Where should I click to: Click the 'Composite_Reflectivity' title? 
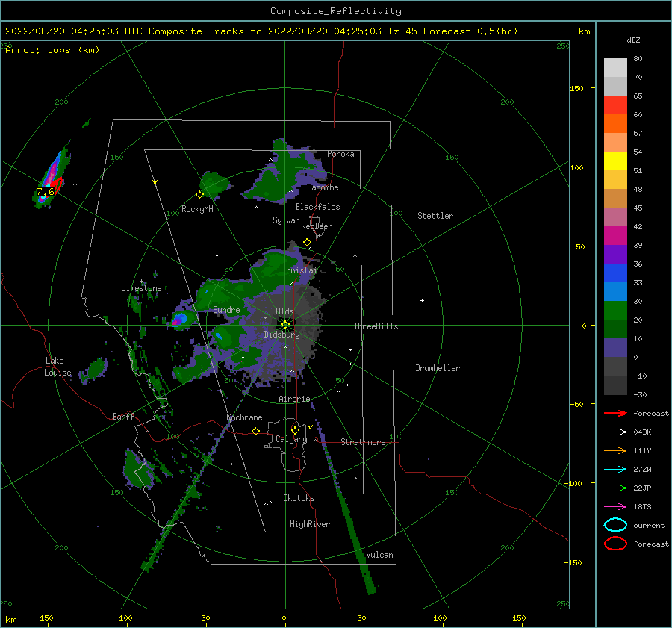click(x=336, y=11)
